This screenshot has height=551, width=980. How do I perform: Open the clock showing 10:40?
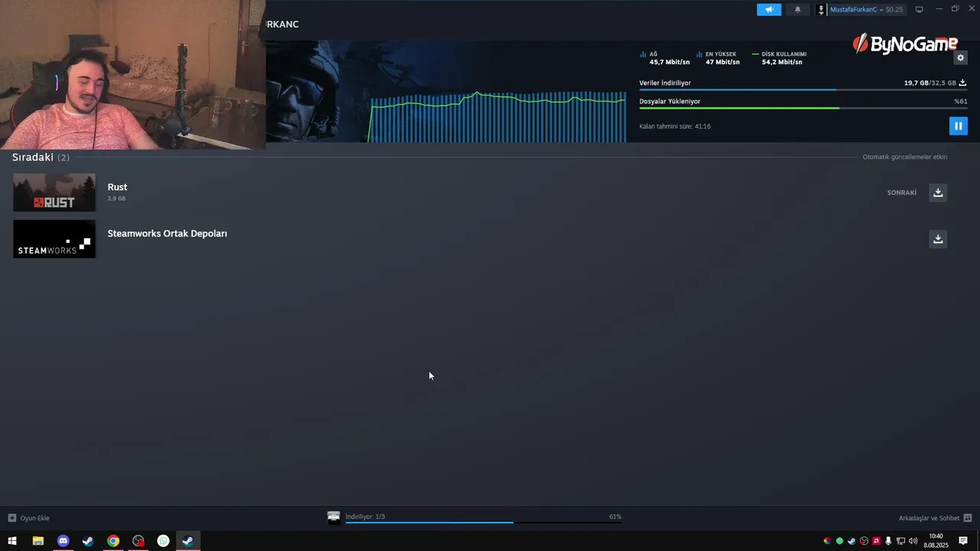click(936, 541)
